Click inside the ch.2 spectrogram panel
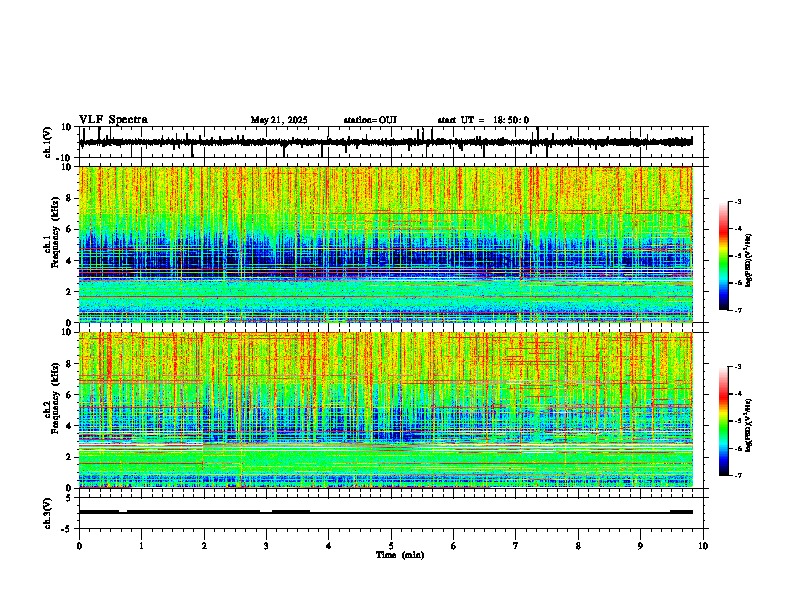 [385, 410]
